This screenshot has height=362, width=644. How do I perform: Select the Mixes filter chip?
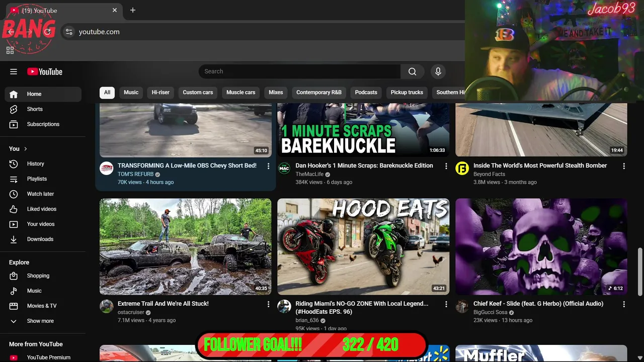tap(276, 93)
